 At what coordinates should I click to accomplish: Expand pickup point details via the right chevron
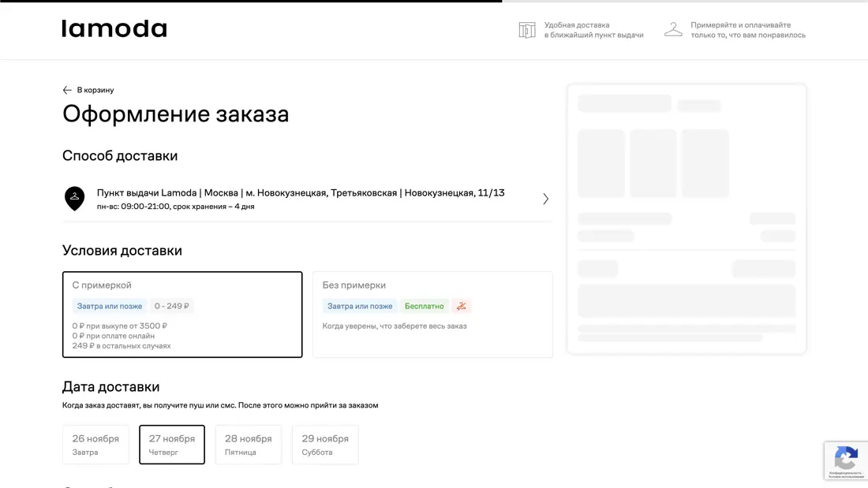[545, 199]
